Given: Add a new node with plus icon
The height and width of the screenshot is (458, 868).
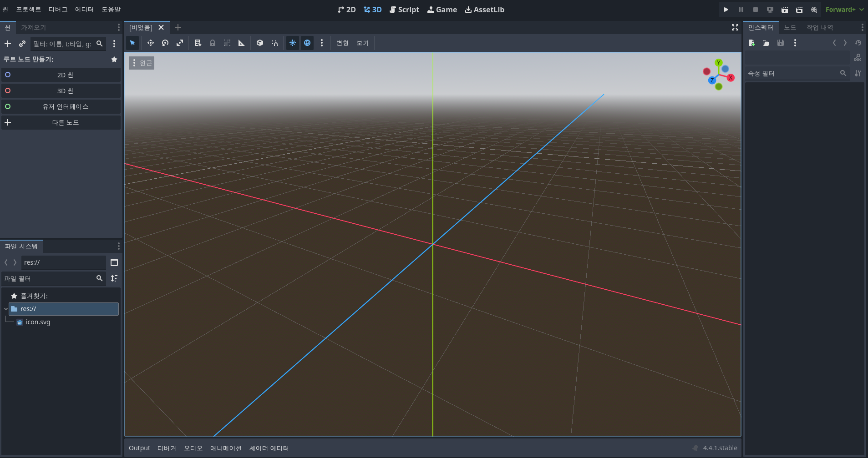Looking at the screenshot, I should (8, 44).
